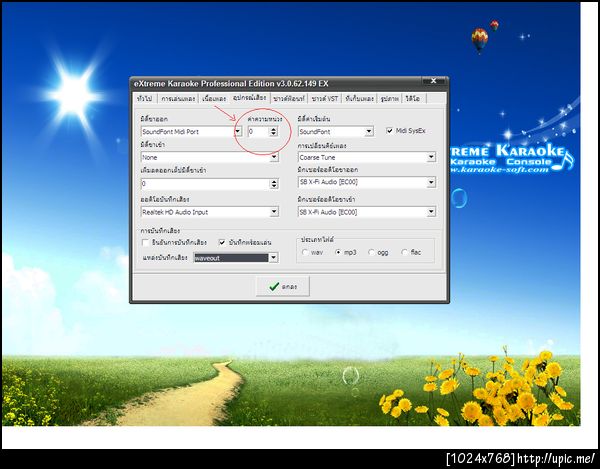This screenshot has height=469, width=600.
Task: Switch to the ซาวด์ฟอนท์ (SoundFont) tab
Action: [x=289, y=99]
